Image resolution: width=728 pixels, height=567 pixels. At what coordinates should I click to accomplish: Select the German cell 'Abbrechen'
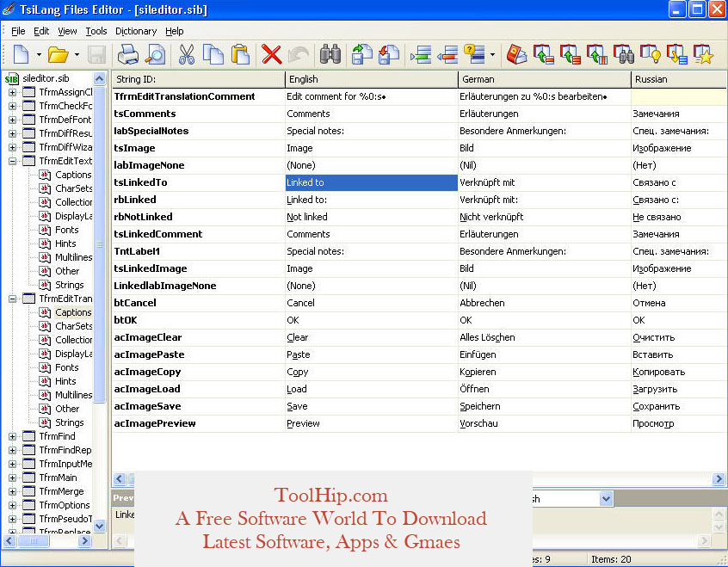pyautogui.click(x=545, y=303)
